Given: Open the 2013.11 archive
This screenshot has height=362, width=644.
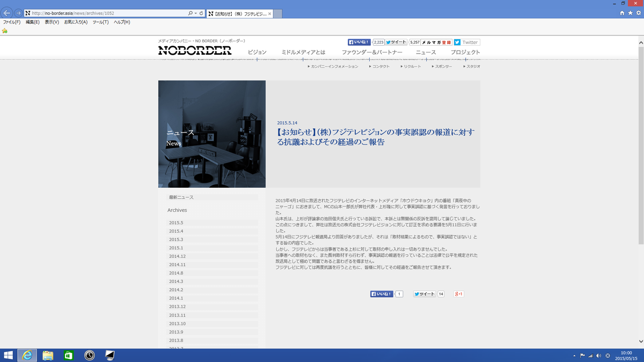Looking at the screenshot, I should coord(212,315).
